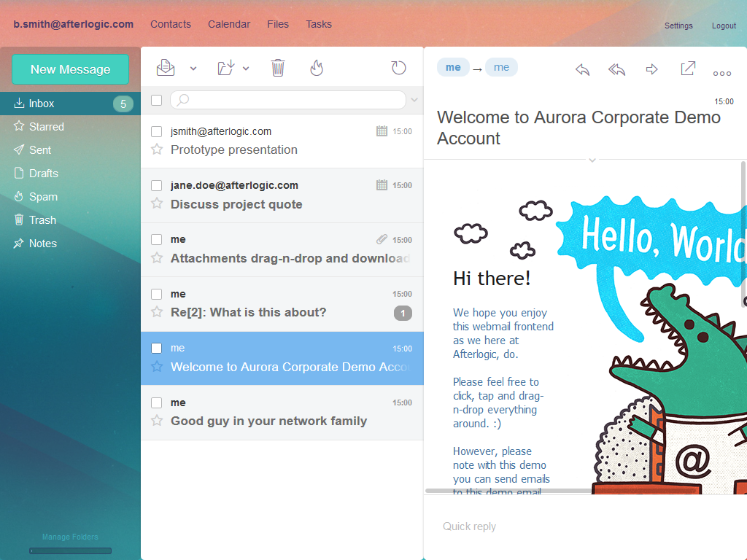
Task: Select the Good guy in your network family checkbox
Action: (156, 403)
